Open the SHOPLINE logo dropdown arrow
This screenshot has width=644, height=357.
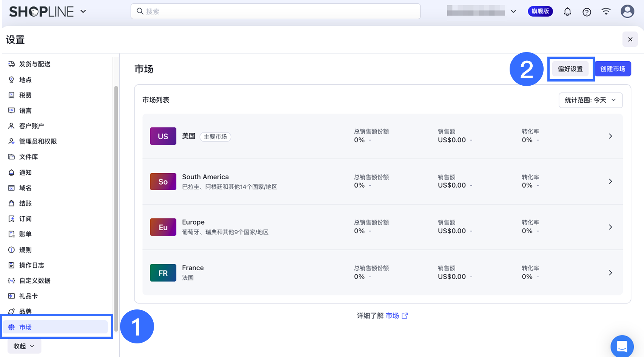click(x=83, y=11)
